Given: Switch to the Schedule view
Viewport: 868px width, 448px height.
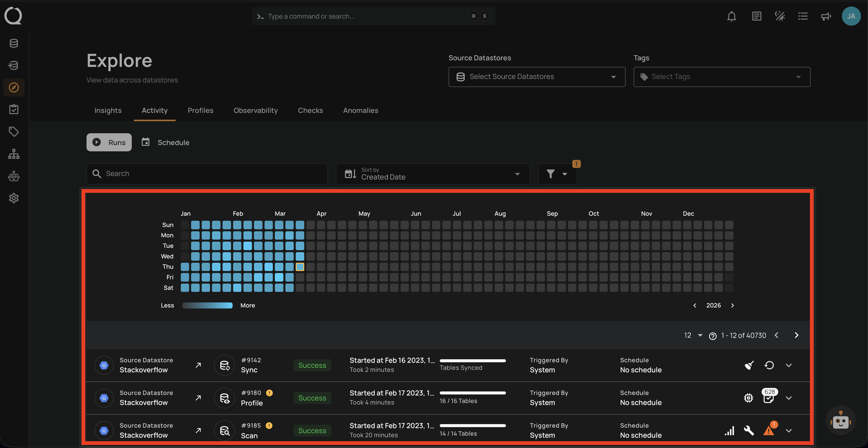Looking at the screenshot, I should pyautogui.click(x=165, y=142).
